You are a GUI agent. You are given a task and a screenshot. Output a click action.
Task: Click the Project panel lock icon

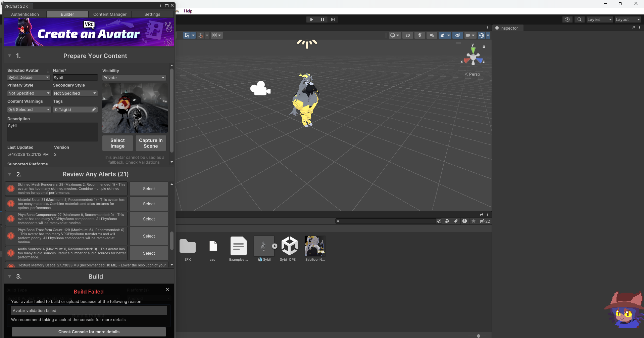[x=482, y=214]
